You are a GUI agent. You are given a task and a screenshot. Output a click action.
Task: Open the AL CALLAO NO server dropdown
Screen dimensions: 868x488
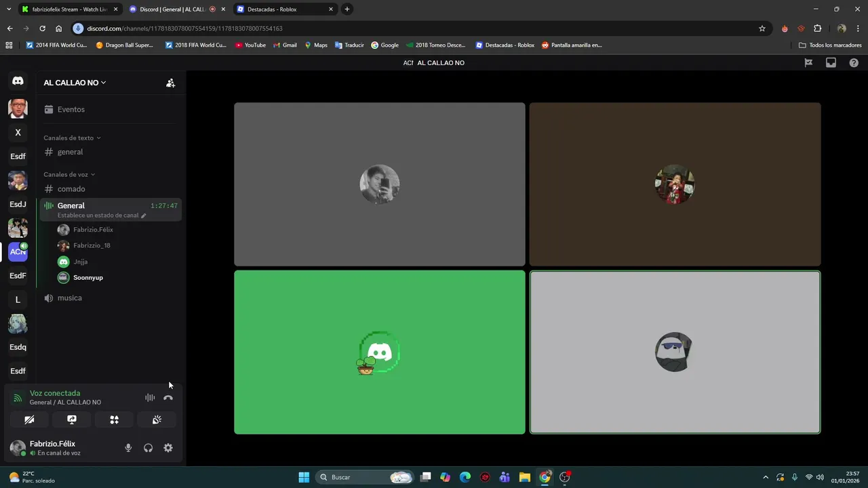coord(75,83)
